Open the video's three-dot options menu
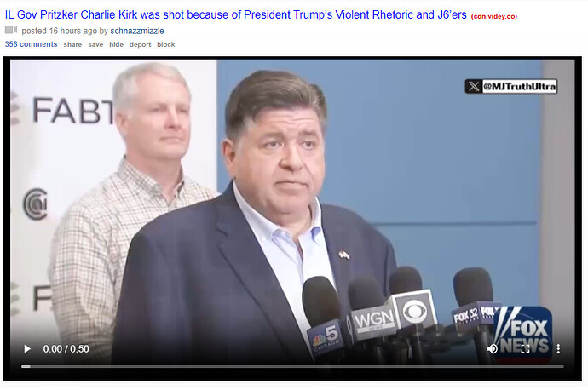The image size is (588, 390). [x=558, y=349]
